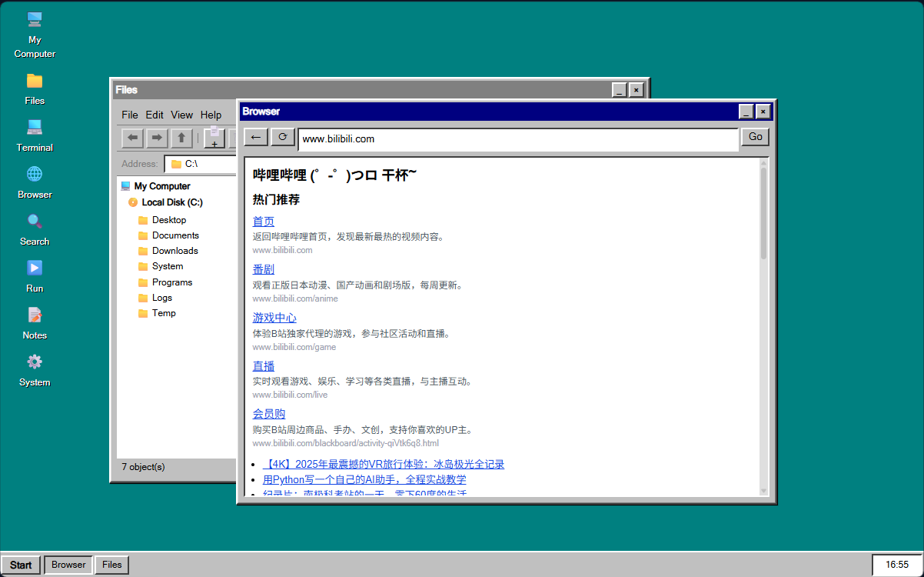The image size is (924, 577).
Task: Open the 直播 link
Action: click(264, 366)
